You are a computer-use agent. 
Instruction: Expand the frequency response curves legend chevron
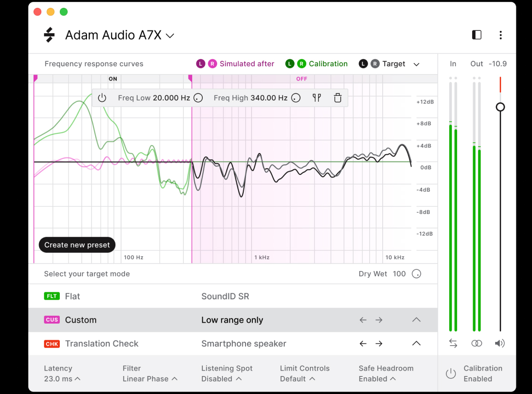pos(416,64)
